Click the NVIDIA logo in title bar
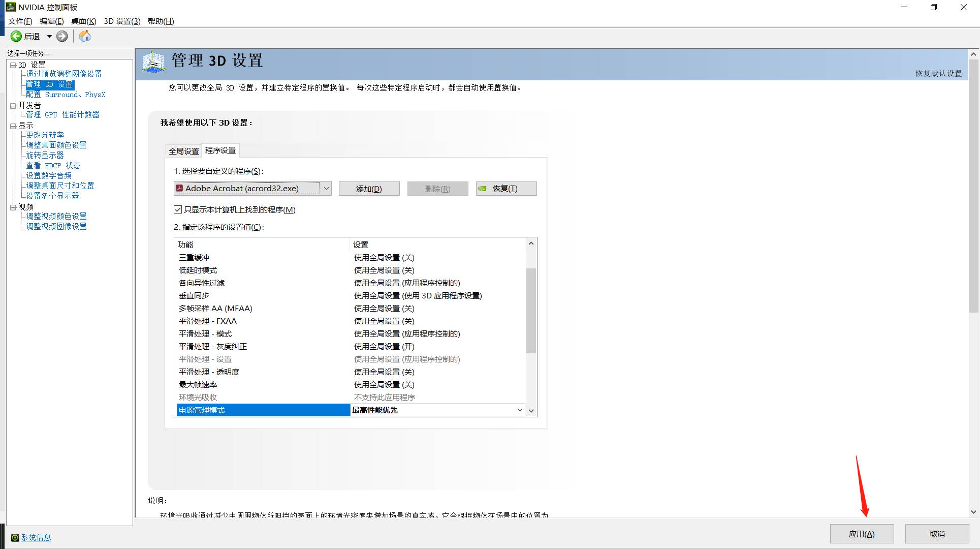The width and height of the screenshot is (980, 549). (x=10, y=7)
